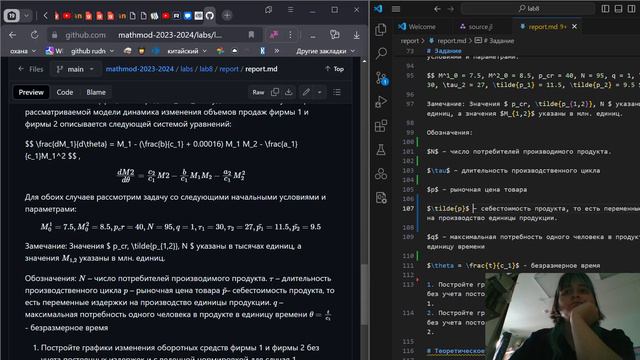Toggle VS Code bottom panel layout

coord(619,9)
